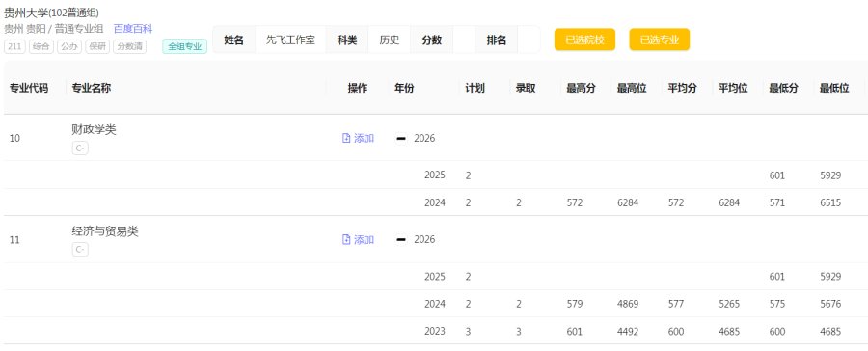Toggle 全组专业 filter tag
This screenshot has height=351, width=868.
click(x=185, y=46)
